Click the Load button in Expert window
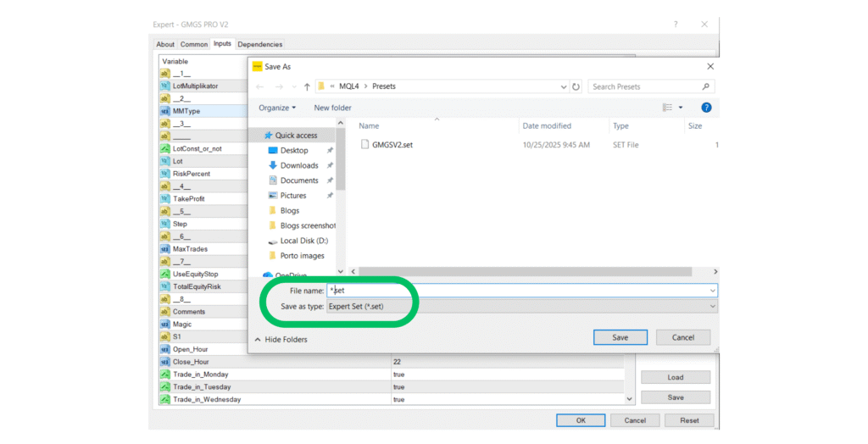868x444 pixels. tap(675, 377)
